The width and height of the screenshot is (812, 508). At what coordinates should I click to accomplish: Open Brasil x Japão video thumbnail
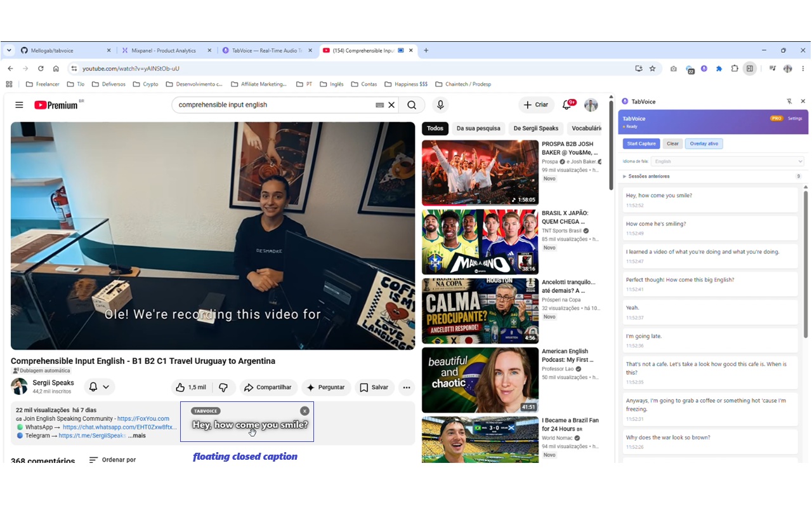click(x=480, y=242)
